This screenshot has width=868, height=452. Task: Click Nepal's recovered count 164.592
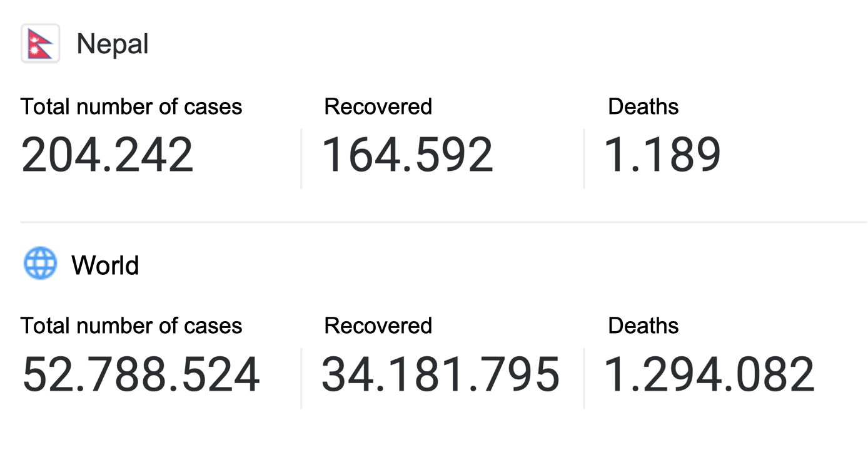pyautogui.click(x=407, y=155)
